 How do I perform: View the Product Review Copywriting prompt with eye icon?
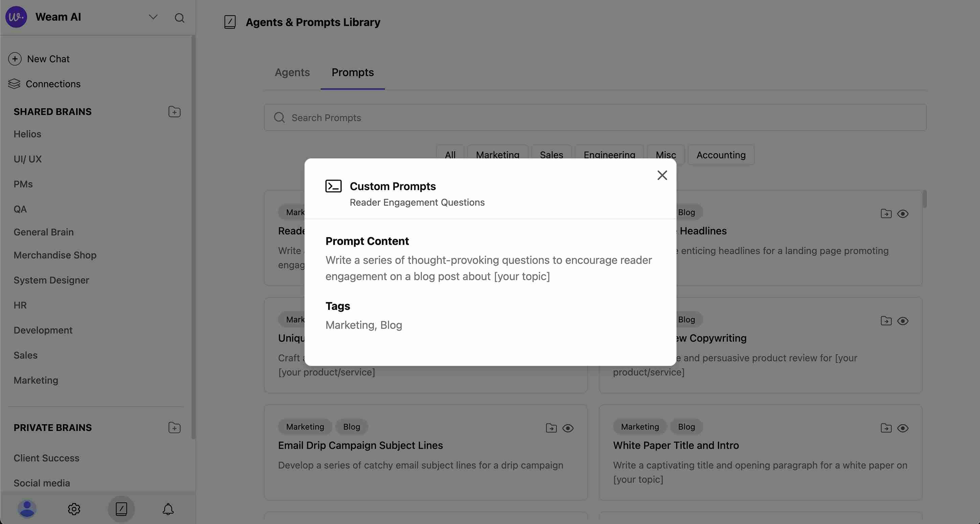(x=903, y=321)
